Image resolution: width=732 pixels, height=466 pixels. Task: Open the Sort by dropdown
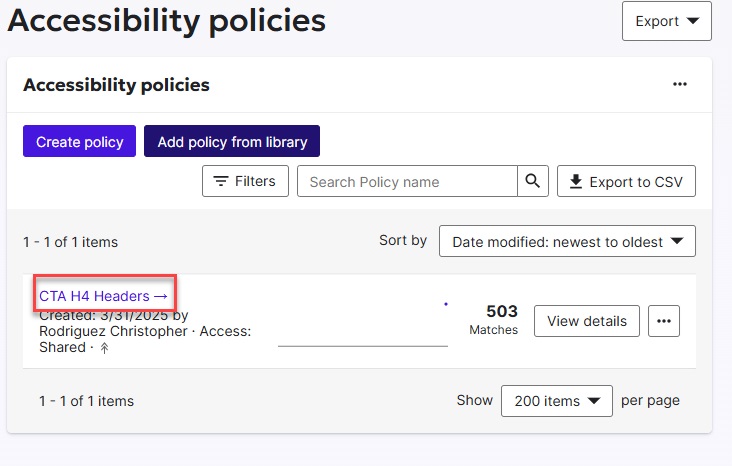pos(567,241)
